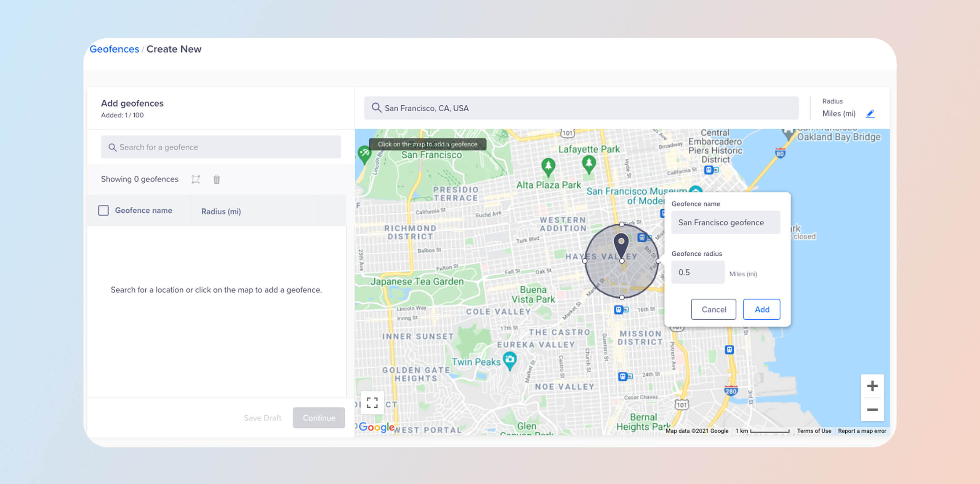Image resolution: width=980 pixels, height=484 pixels.
Task: Click the search magnifier in the location bar
Action: pyautogui.click(x=376, y=108)
